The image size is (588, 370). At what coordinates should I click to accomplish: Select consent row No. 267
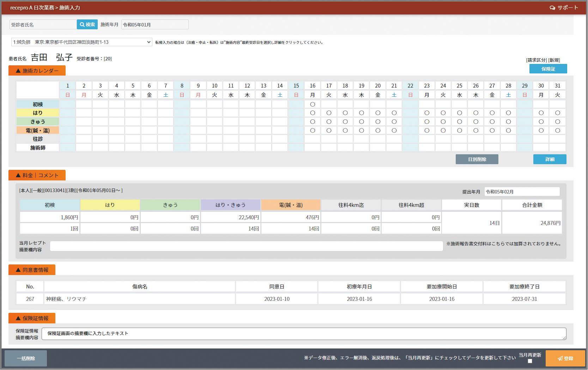click(30, 299)
